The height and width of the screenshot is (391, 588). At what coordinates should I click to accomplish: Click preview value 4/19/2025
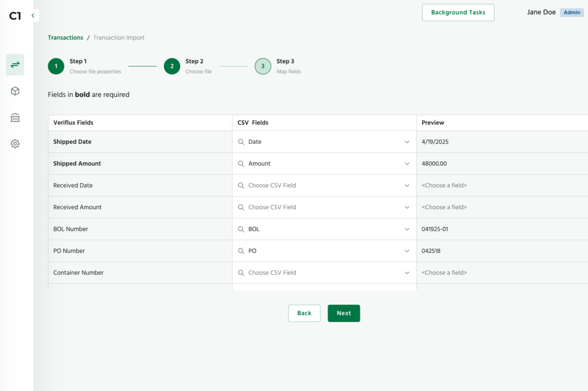point(435,142)
